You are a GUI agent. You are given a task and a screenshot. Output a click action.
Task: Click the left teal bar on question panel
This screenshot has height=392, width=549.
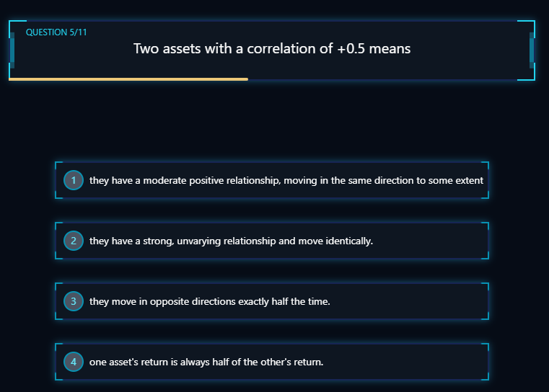point(12,50)
